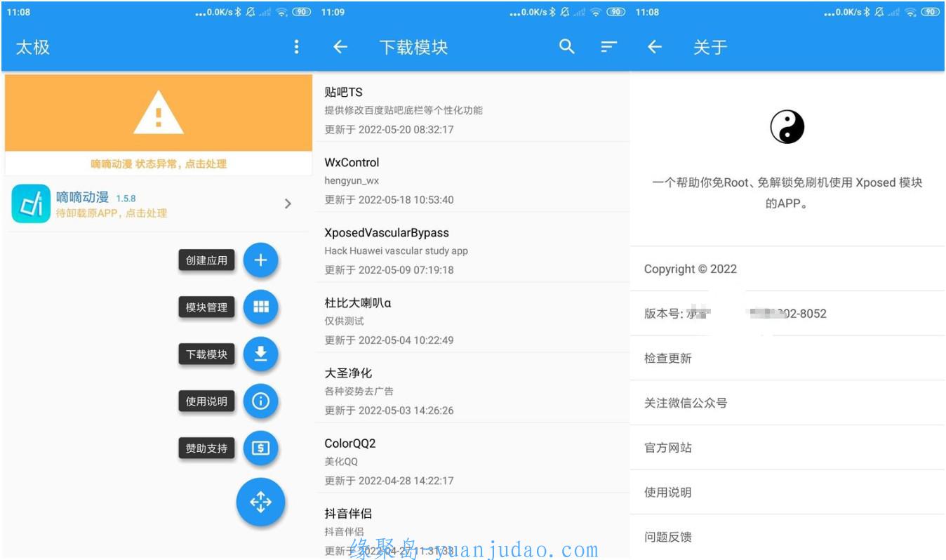
Task: Click the 各种姿势去广告 description
Action: [x=359, y=391]
